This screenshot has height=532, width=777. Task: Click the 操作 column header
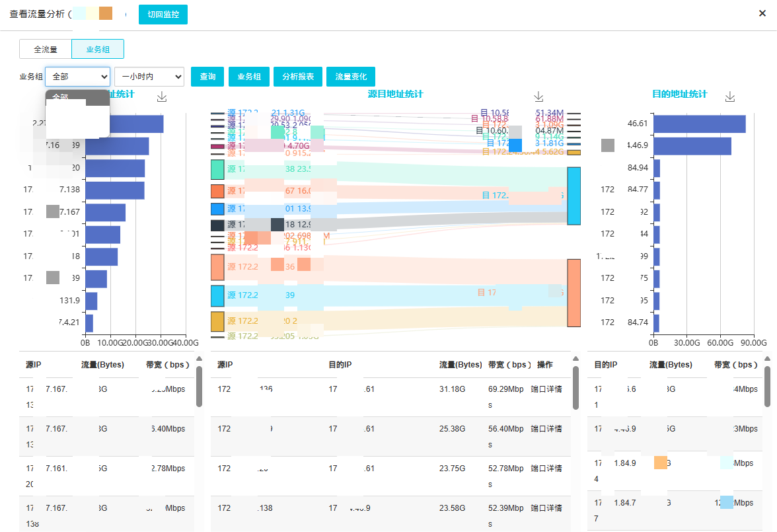click(x=544, y=365)
